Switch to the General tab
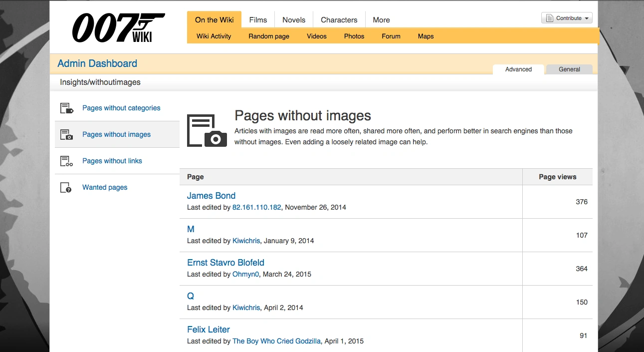This screenshot has width=644, height=352. (x=569, y=69)
